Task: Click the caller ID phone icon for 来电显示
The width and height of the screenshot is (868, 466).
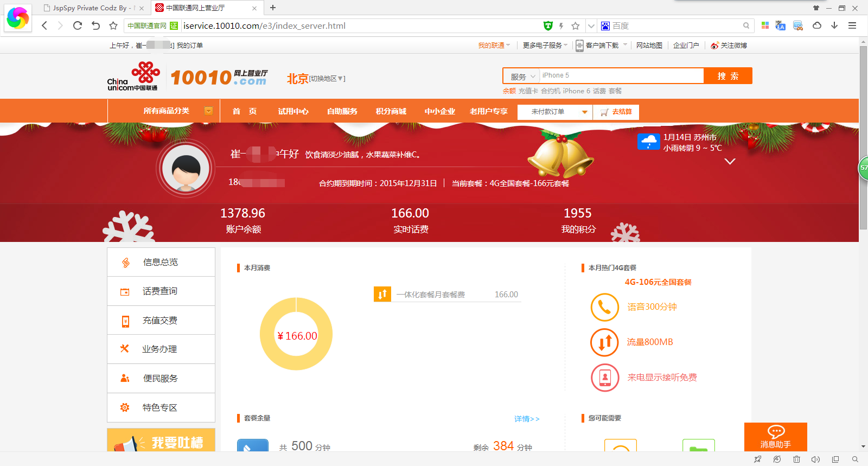Action: coord(604,378)
